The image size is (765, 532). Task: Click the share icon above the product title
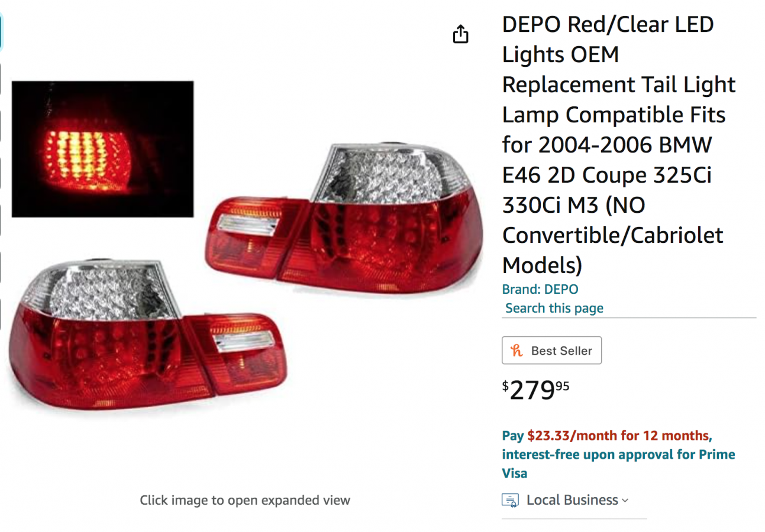click(x=460, y=34)
